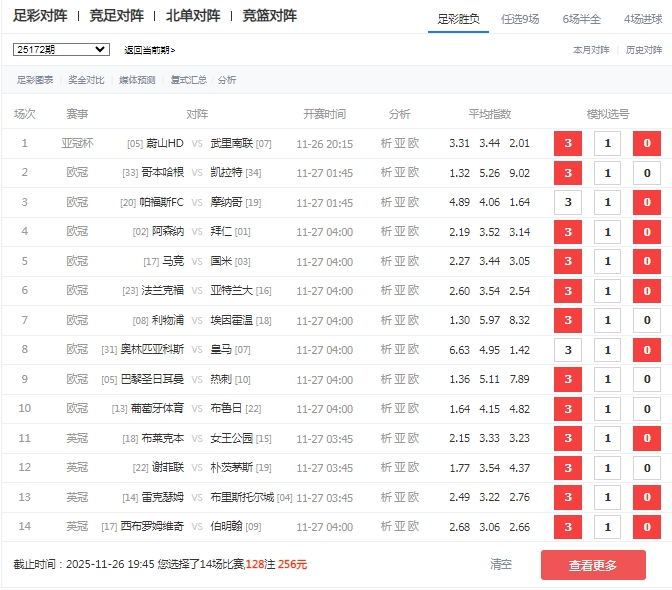Click the 返回当前期 link
The height and width of the screenshot is (590, 672).
(149, 50)
